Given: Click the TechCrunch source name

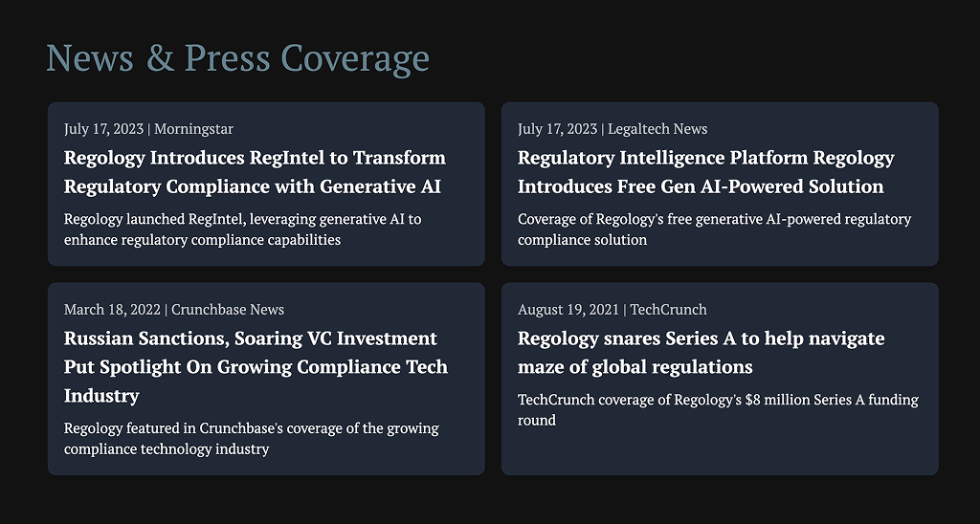Looking at the screenshot, I should (x=668, y=310).
